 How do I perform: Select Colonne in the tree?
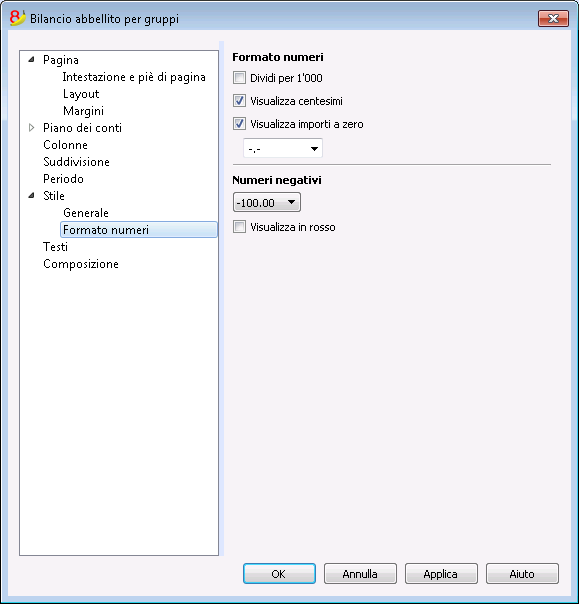[65, 145]
